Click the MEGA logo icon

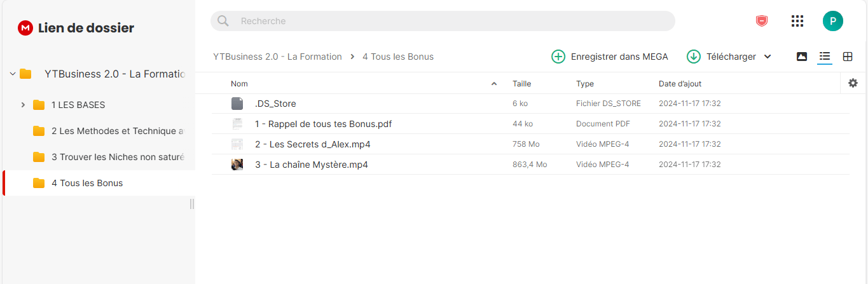tap(25, 28)
